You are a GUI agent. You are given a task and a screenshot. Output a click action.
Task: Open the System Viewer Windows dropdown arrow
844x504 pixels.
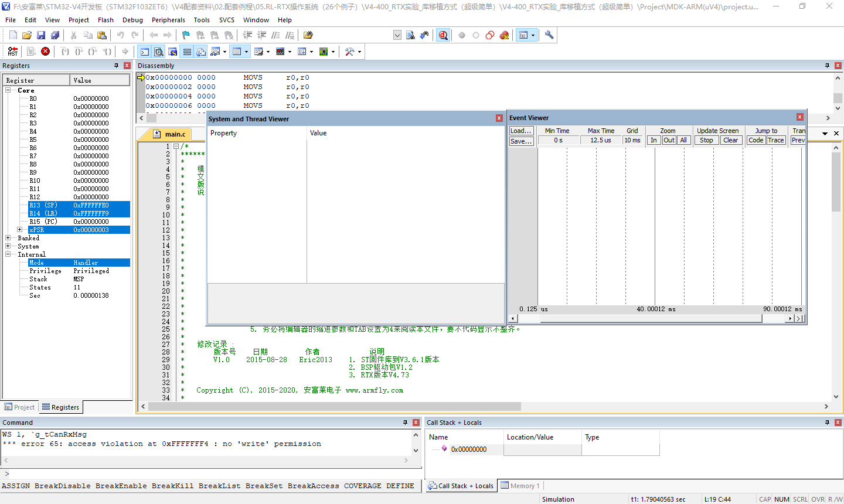point(333,52)
